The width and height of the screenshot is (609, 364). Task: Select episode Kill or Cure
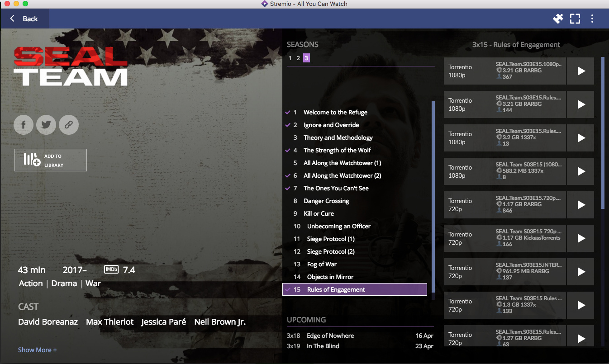[x=355, y=213]
